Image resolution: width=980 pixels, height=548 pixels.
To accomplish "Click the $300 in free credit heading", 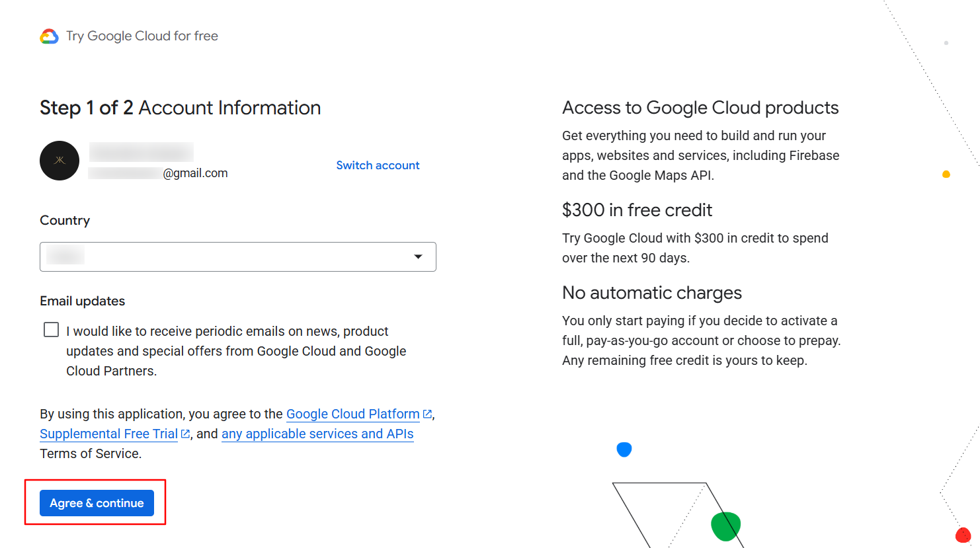I will [637, 210].
